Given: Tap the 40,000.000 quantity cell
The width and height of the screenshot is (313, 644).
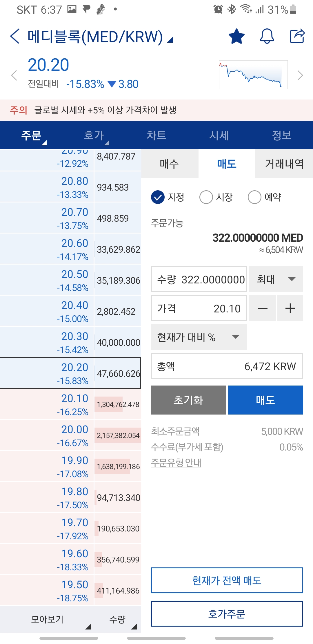Looking at the screenshot, I should click(x=118, y=342).
